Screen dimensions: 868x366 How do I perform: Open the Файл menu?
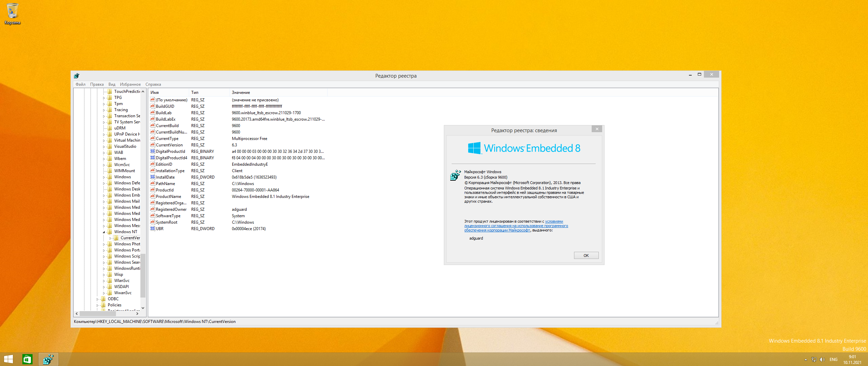point(80,84)
